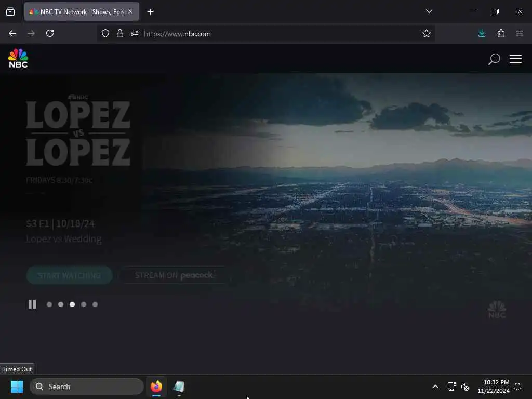Click the Lopez vs Wedding episode title
This screenshot has width=532, height=399.
64,239
